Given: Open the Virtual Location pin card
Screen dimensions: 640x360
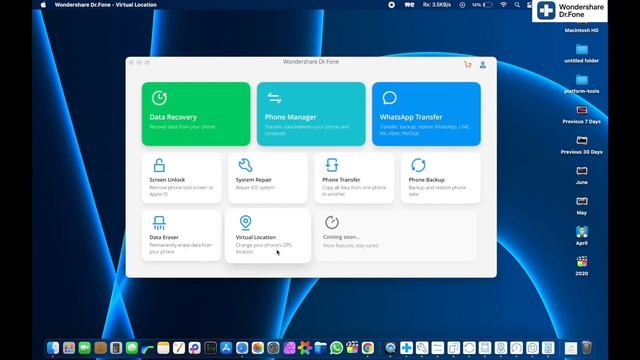Looking at the screenshot, I should click(x=268, y=236).
